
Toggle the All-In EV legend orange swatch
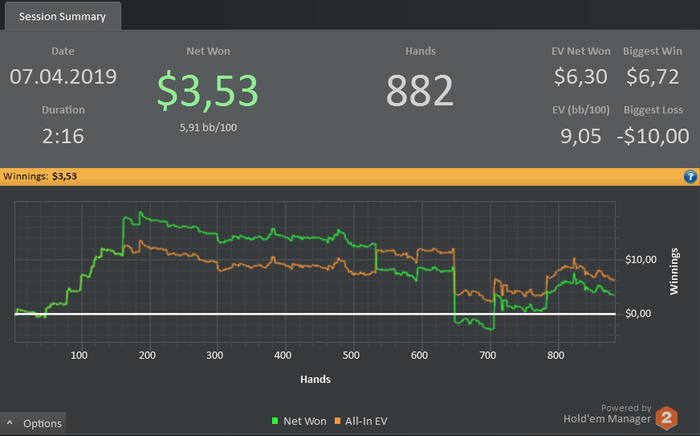[338, 421]
